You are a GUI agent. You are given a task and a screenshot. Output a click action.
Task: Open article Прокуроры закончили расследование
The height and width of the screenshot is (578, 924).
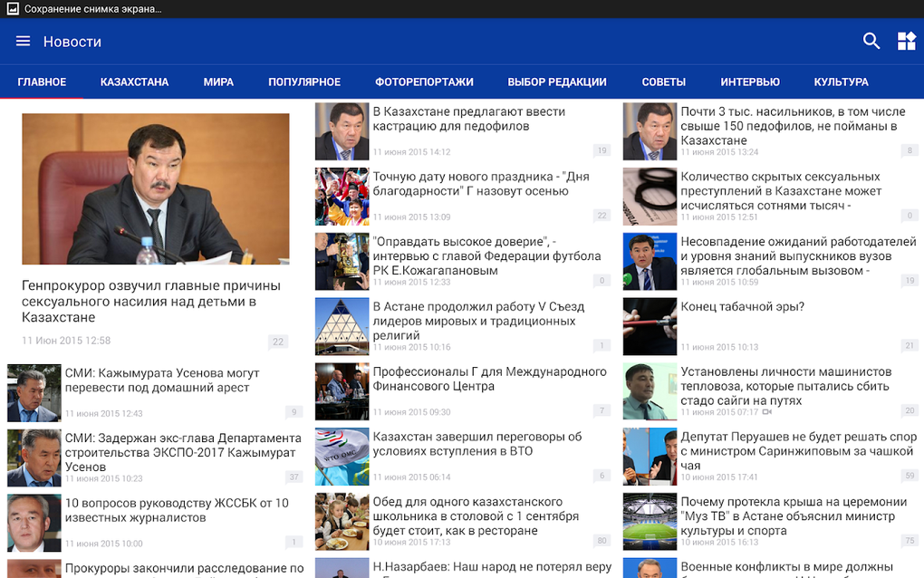pyautogui.click(x=185, y=568)
